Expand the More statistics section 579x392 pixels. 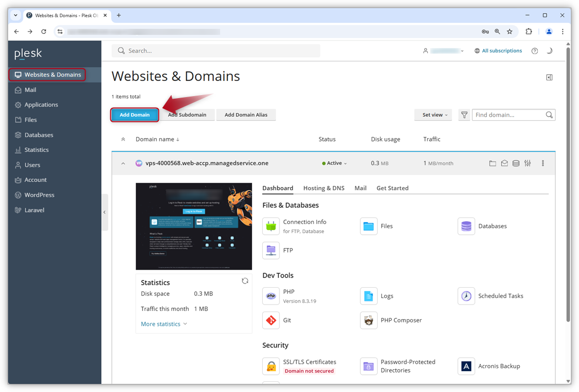[160, 324]
